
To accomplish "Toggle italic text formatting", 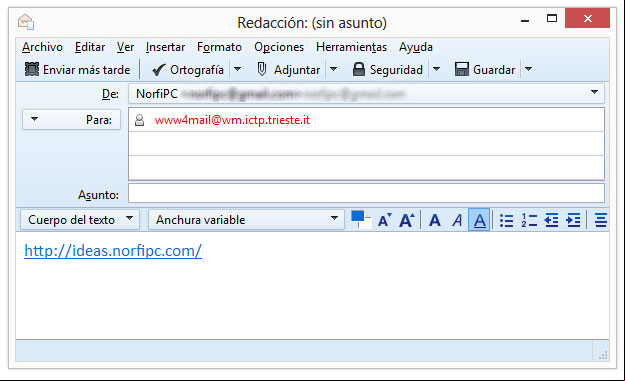I will tap(457, 220).
